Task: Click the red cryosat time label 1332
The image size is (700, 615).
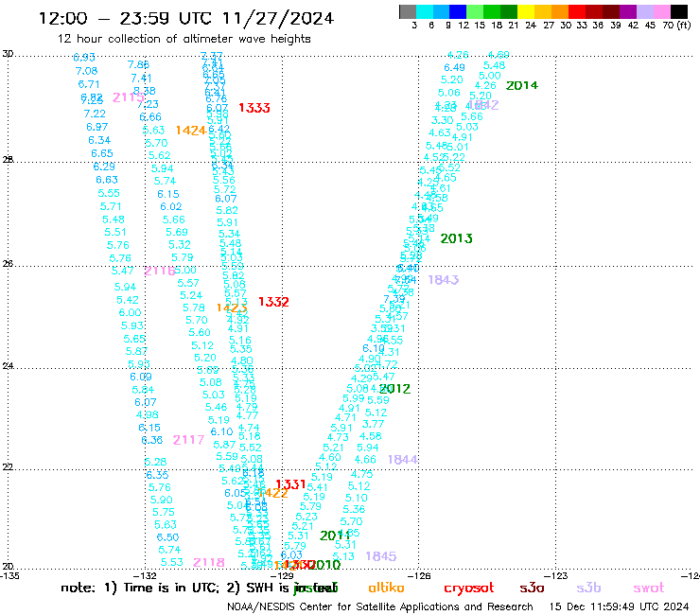Action: (273, 302)
